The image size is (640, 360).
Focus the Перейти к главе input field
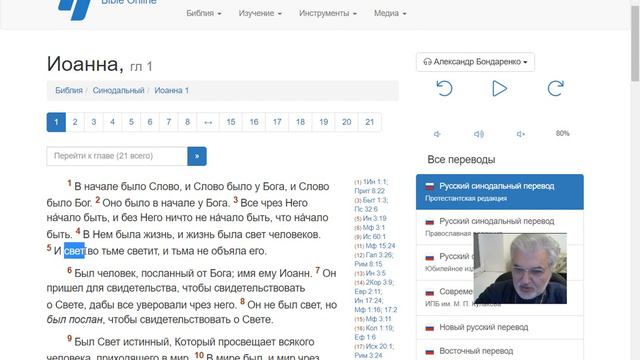click(117, 156)
